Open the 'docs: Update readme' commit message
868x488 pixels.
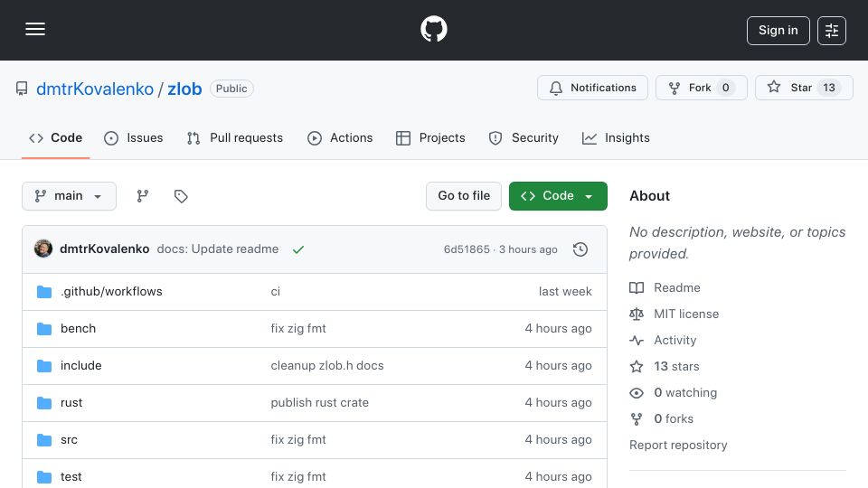(218, 249)
